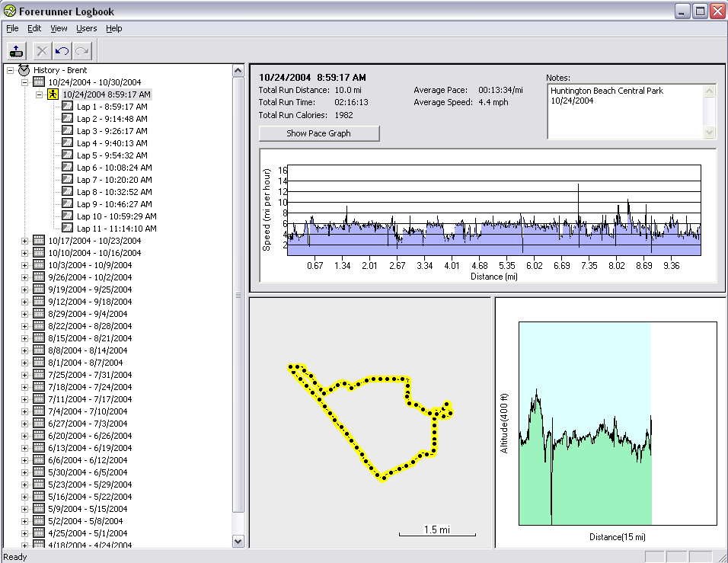This screenshot has height=563, width=728.
Task: Click the calendar icon for week 10/24/2004 - 10/30/2004
Action: pos(39,82)
